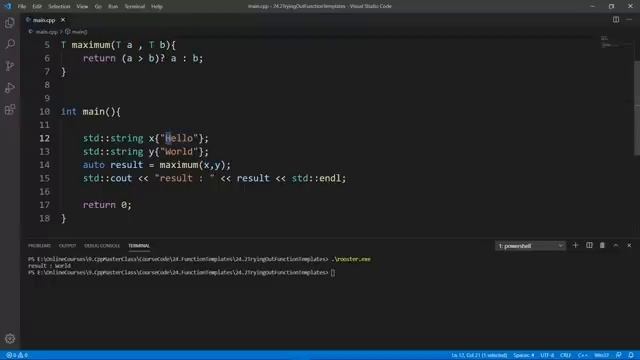
Task: Click errors and warnings count in status bar
Action: 17,355
